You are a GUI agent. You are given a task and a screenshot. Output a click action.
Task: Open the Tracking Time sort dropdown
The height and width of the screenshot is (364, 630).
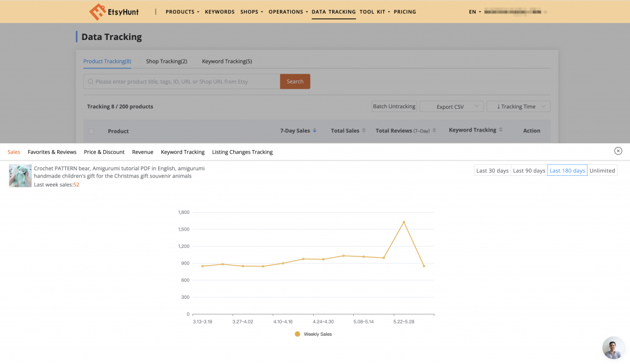click(518, 106)
